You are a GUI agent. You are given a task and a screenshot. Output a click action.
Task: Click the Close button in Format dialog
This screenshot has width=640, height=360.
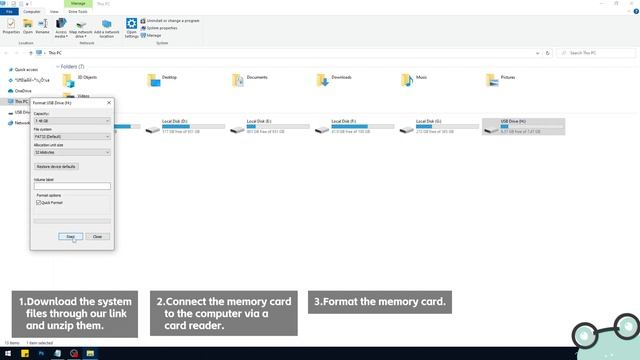coord(98,237)
